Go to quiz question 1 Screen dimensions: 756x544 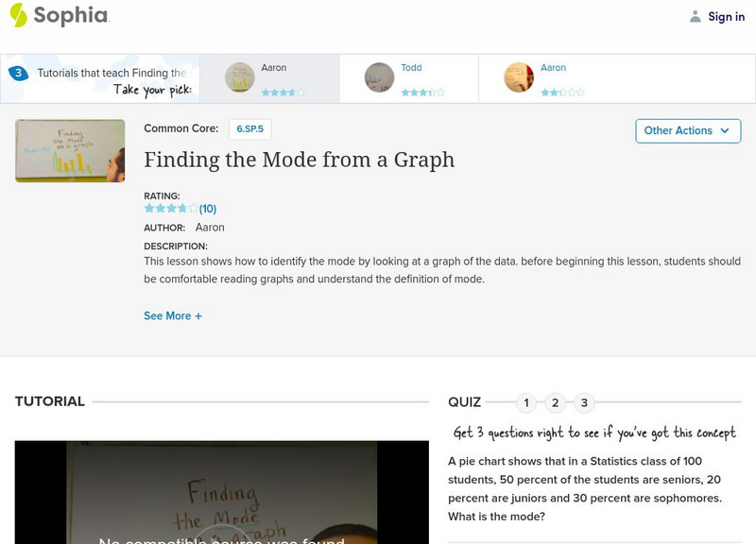pos(526,403)
